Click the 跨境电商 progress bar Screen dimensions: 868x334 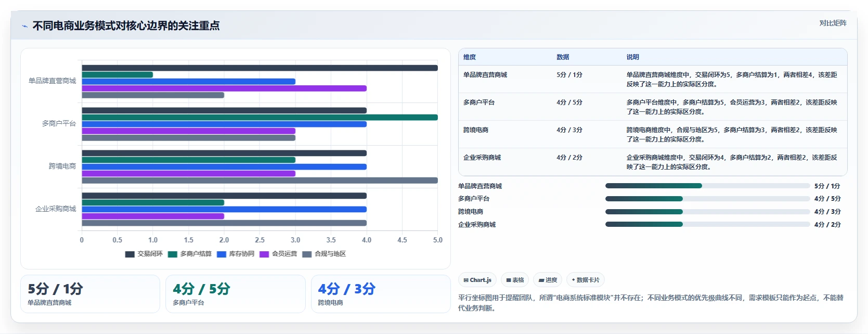[x=708, y=212]
